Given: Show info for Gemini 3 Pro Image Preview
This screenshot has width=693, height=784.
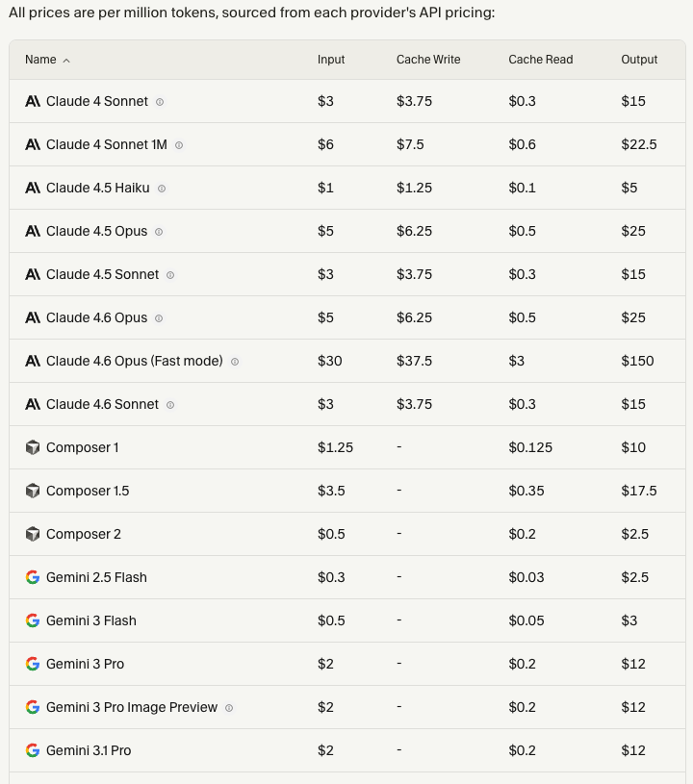Looking at the screenshot, I should pyautogui.click(x=229, y=708).
